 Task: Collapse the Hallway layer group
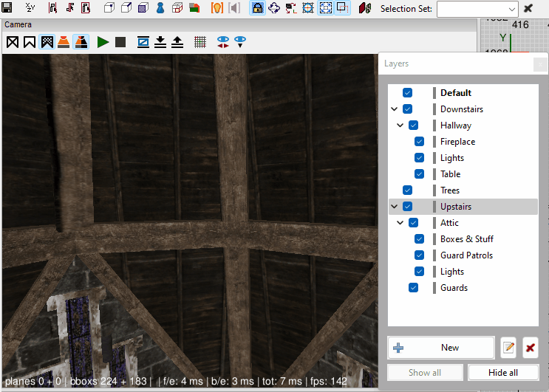coord(400,125)
